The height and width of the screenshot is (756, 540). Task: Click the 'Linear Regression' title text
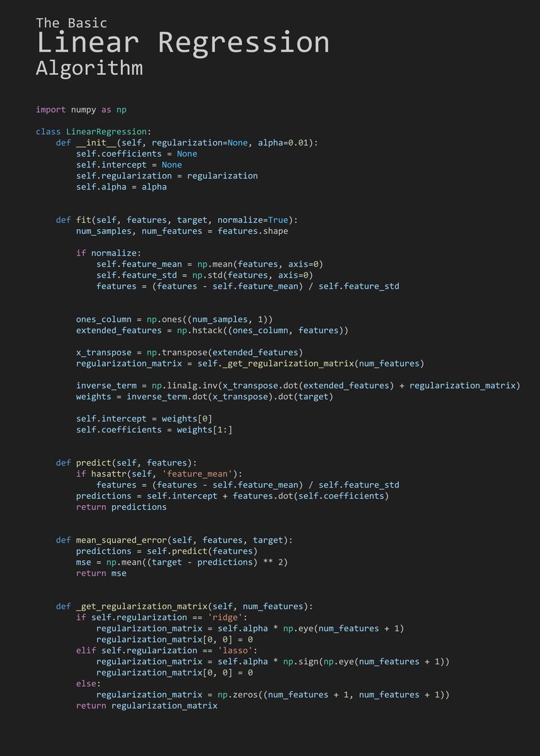coord(183,43)
